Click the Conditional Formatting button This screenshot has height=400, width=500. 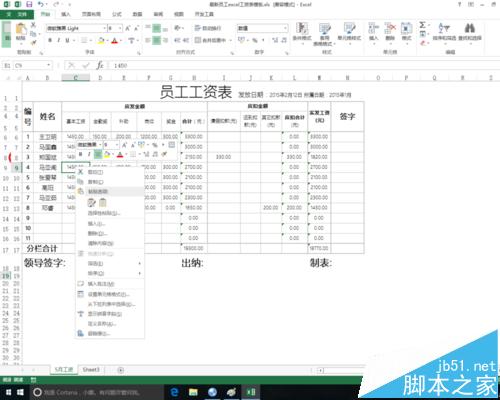[x=302, y=33]
